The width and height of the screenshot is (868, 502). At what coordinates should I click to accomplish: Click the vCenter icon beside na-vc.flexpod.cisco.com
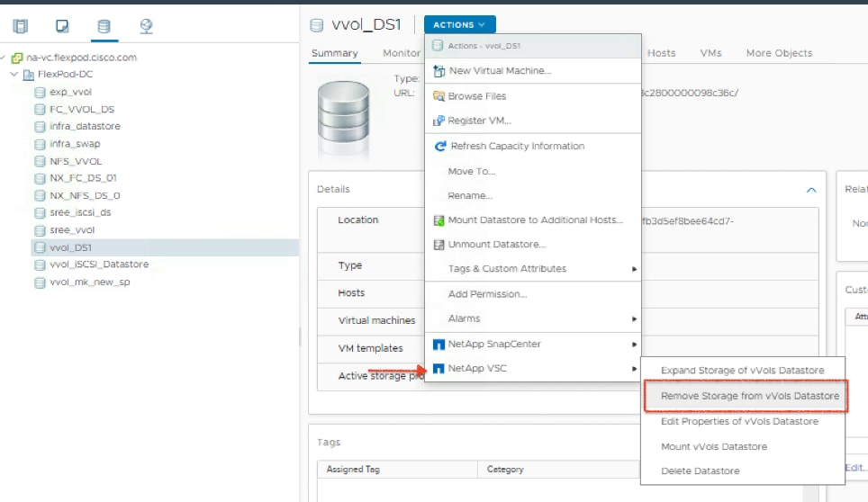(x=17, y=58)
